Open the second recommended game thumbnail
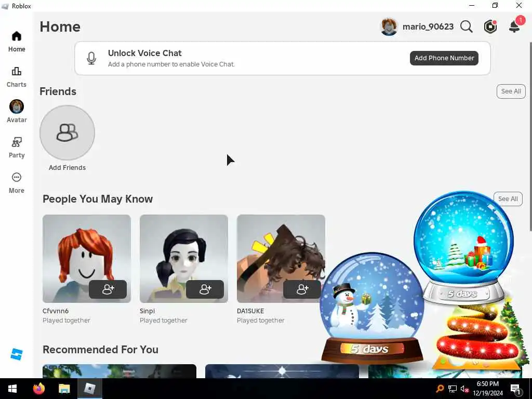The image size is (532, 399). [x=282, y=371]
